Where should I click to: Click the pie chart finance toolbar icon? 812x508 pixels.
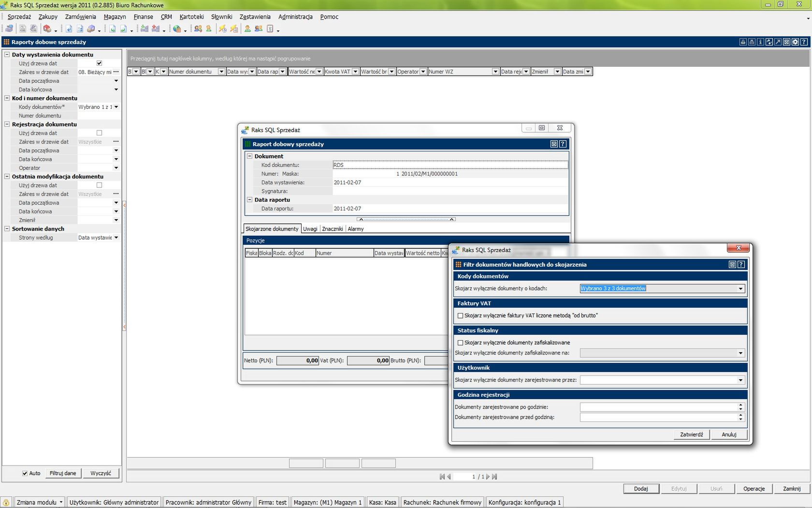click(x=176, y=29)
